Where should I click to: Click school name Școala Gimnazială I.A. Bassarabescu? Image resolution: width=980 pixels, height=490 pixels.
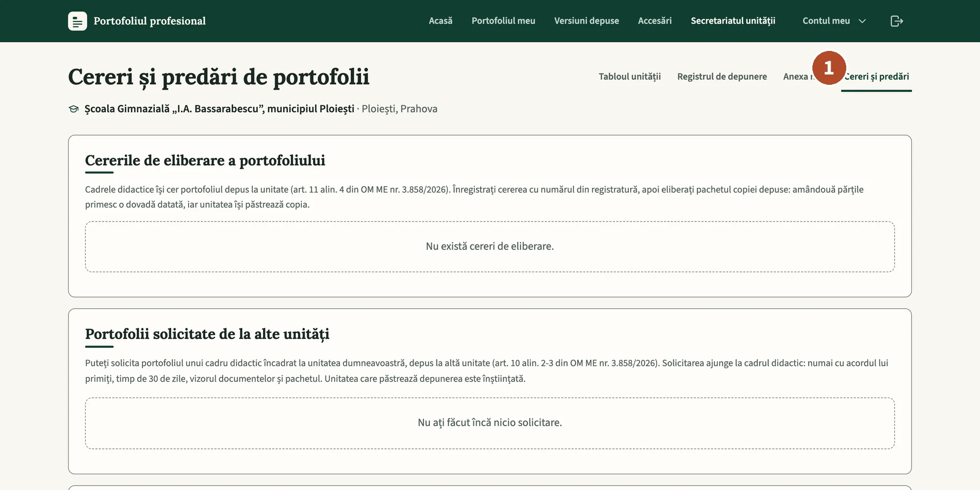pyautogui.click(x=219, y=109)
